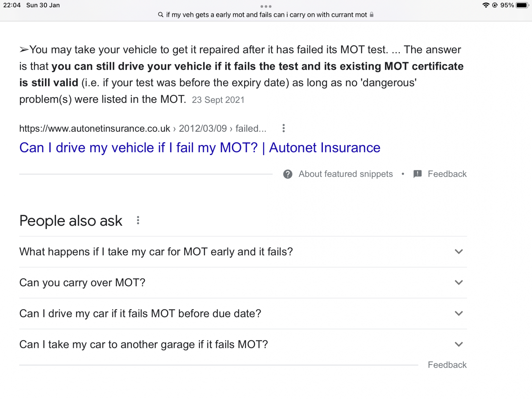532x399 pixels.
Task: Click the question mark featured snippets icon
Action: (288, 174)
